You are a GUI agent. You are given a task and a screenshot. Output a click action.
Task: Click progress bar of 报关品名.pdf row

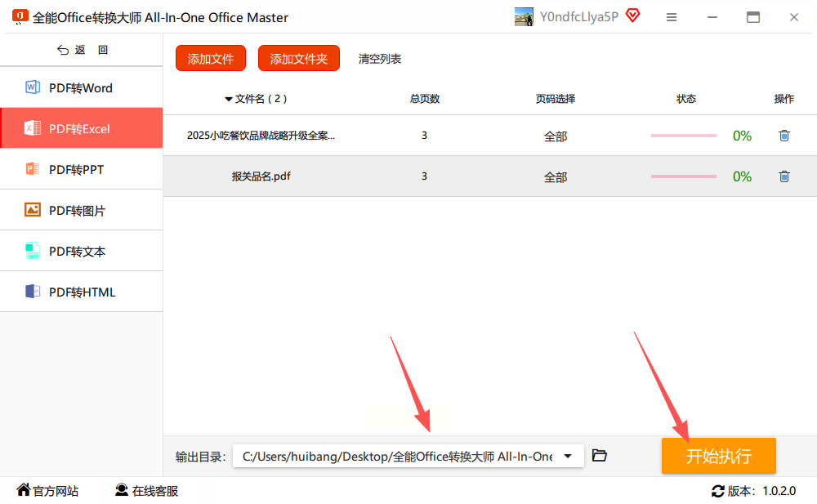click(x=684, y=176)
